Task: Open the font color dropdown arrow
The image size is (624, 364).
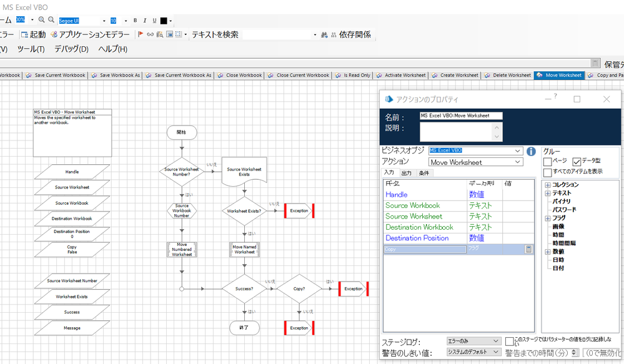Action: coord(171,21)
